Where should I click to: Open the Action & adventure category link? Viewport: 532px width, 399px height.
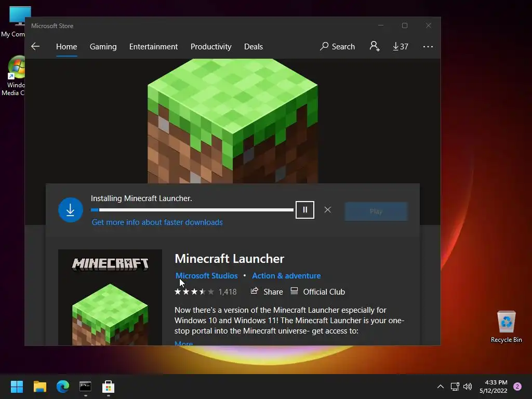point(286,275)
